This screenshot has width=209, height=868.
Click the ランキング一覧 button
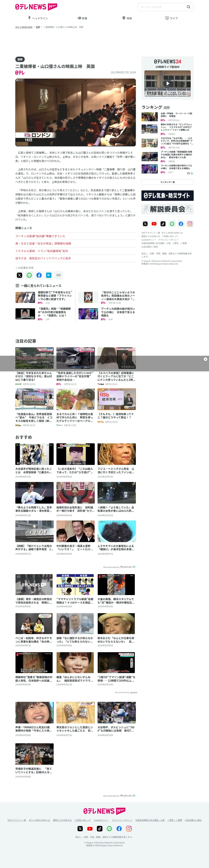point(168,182)
